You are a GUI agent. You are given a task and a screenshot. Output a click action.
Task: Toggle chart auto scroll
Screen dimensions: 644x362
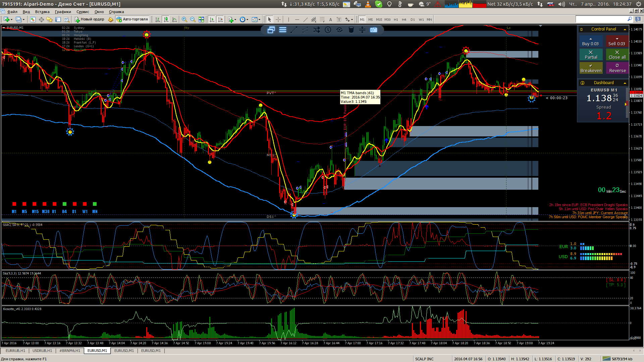point(212,19)
